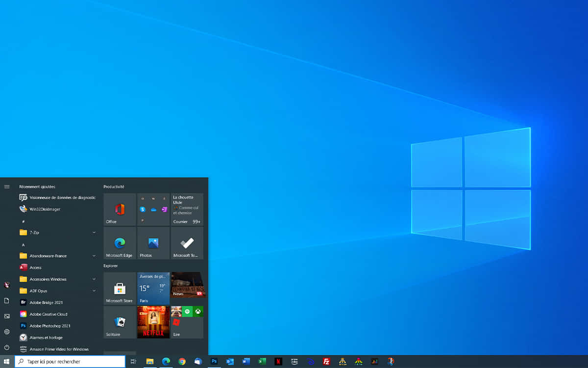Click the # letter index header
The width and height of the screenshot is (588, 368).
click(x=24, y=221)
